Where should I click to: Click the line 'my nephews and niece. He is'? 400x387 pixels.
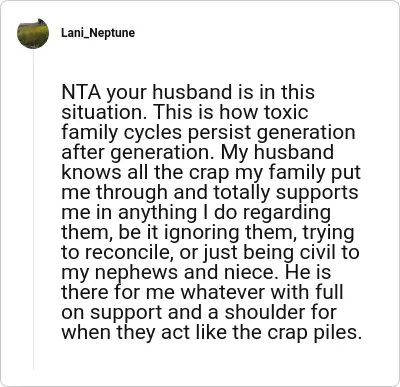click(196, 273)
